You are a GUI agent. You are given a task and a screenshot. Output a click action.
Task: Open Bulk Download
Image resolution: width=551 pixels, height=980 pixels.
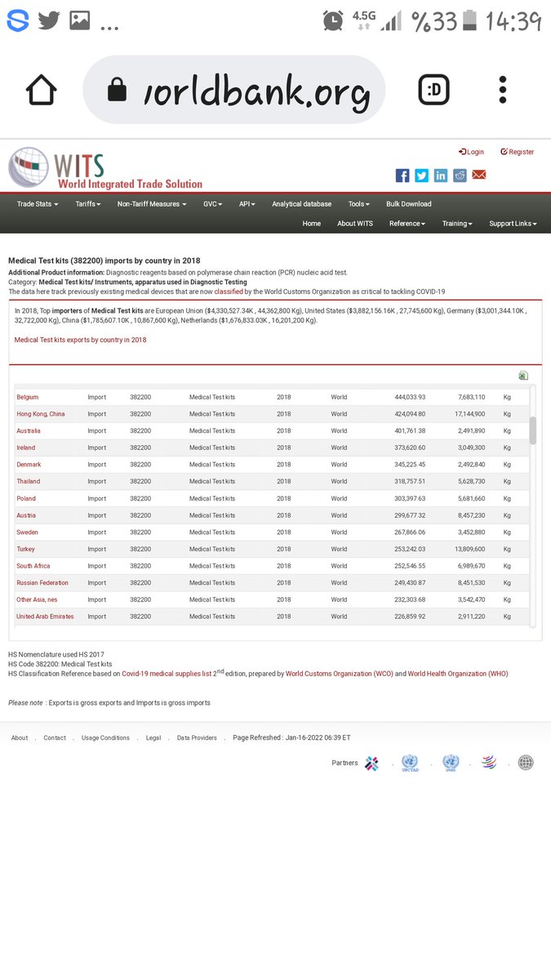click(409, 204)
